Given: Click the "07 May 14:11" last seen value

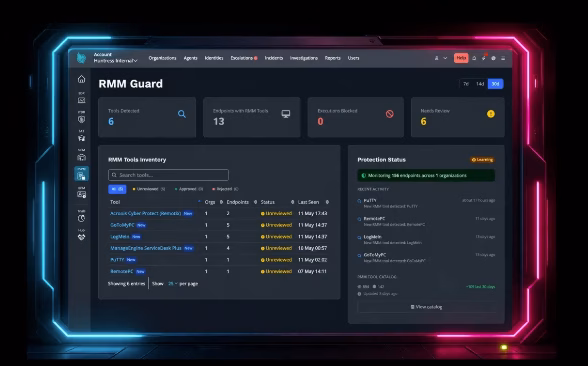Looking at the screenshot, I should 312,271.
